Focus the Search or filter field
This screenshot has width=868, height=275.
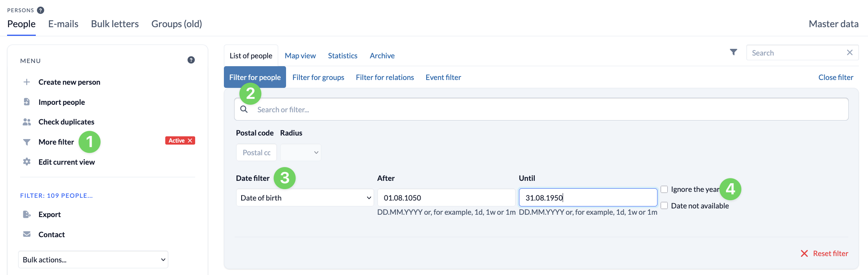(x=541, y=109)
